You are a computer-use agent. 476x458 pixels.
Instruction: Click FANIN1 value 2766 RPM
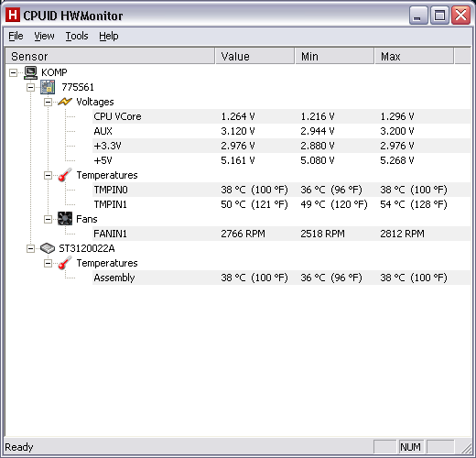[x=243, y=234]
